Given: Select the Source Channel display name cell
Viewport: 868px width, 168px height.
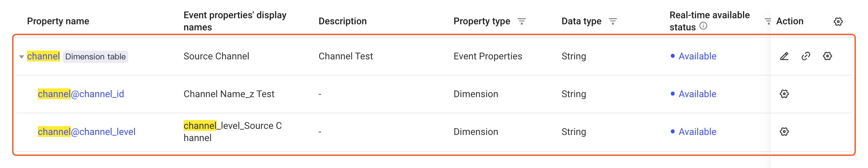Looking at the screenshot, I should tap(216, 56).
